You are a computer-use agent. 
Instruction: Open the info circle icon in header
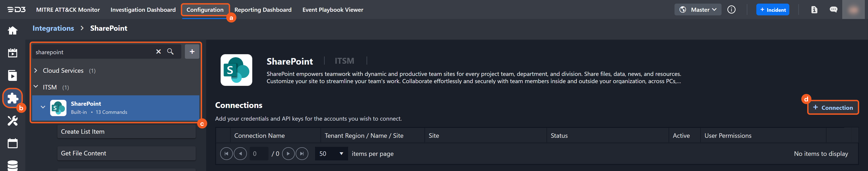coord(731,10)
